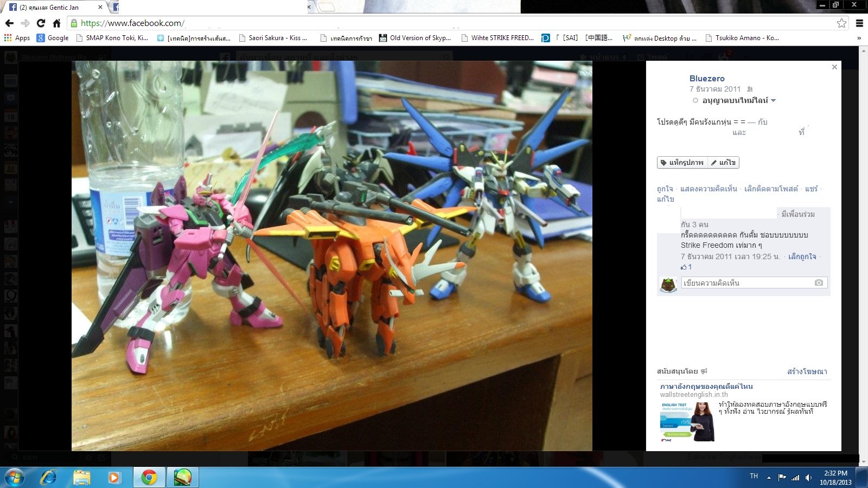
Task: Show more bookmarks with the double chevron
Action: [x=859, y=38]
